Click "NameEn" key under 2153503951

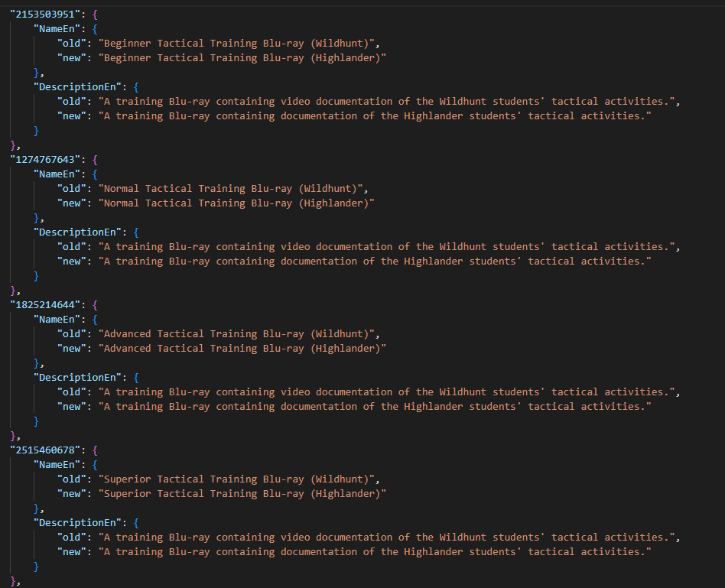[x=57, y=28]
